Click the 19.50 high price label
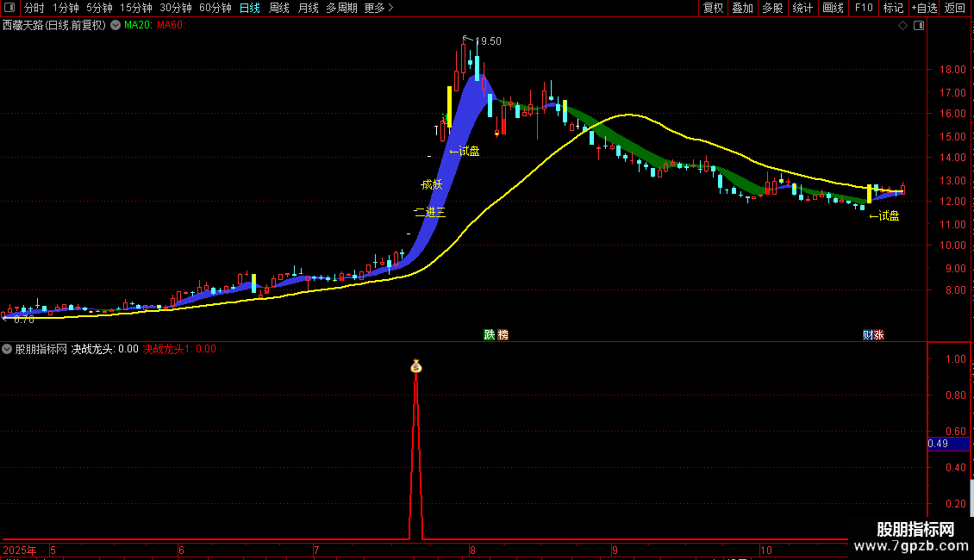Viewport: 974px width, 560px height. [488, 41]
